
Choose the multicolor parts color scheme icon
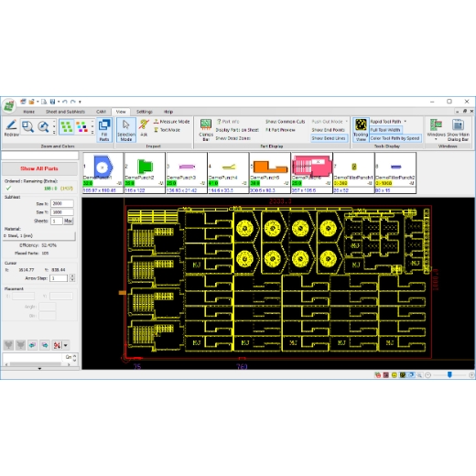[x=81, y=126]
